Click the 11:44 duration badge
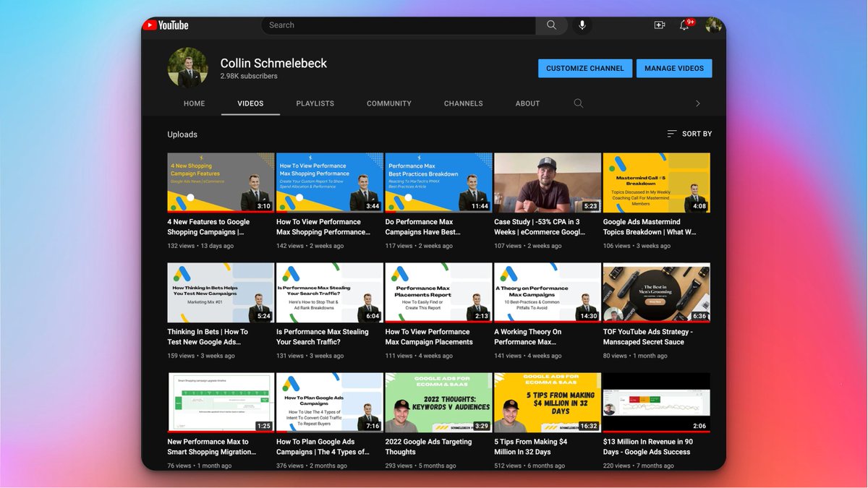The width and height of the screenshot is (868, 488). (x=480, y=206)
